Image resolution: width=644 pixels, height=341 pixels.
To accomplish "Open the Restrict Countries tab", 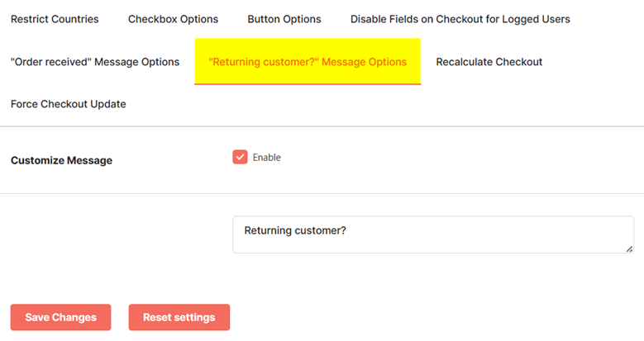I will click(55, 19).
